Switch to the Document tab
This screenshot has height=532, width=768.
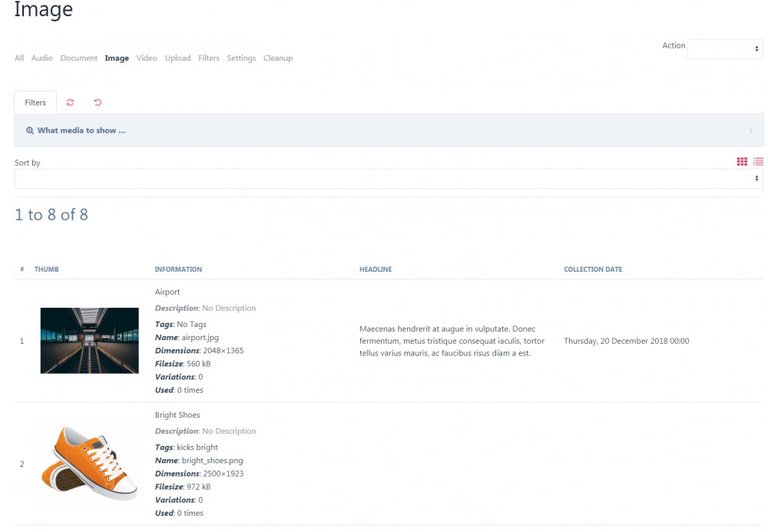78,58
